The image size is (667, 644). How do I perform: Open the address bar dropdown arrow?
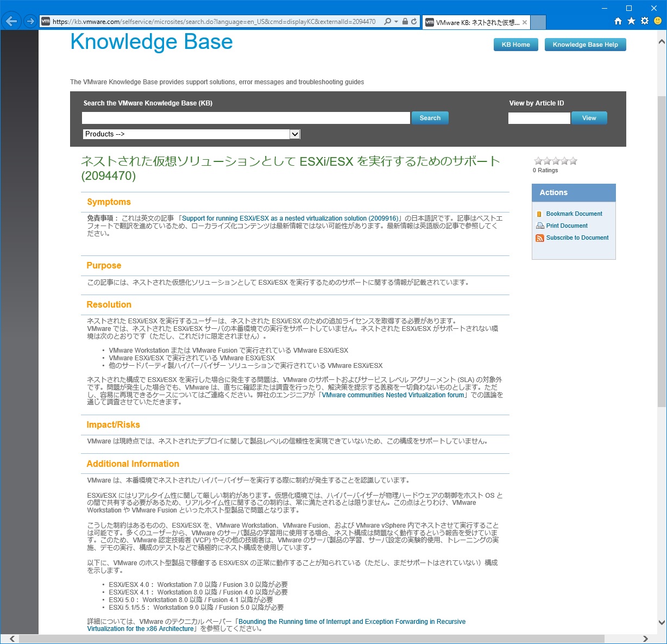397,22
